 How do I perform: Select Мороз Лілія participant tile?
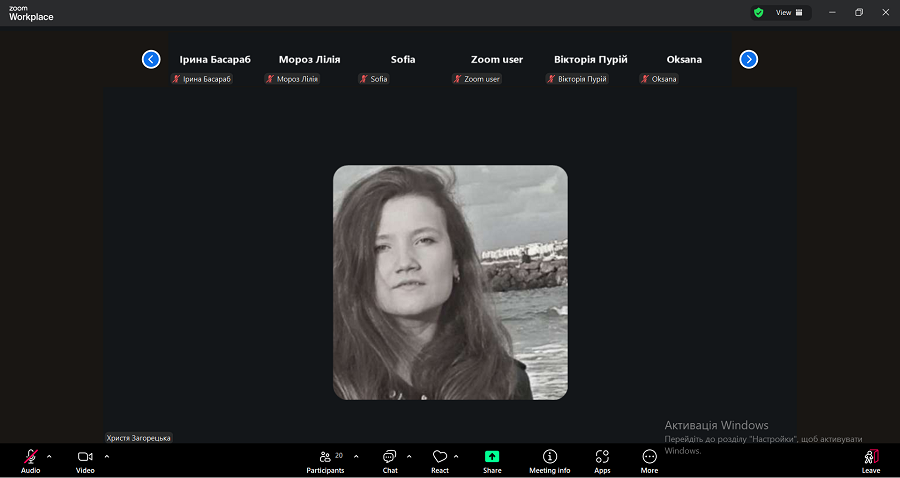(309, 60)
